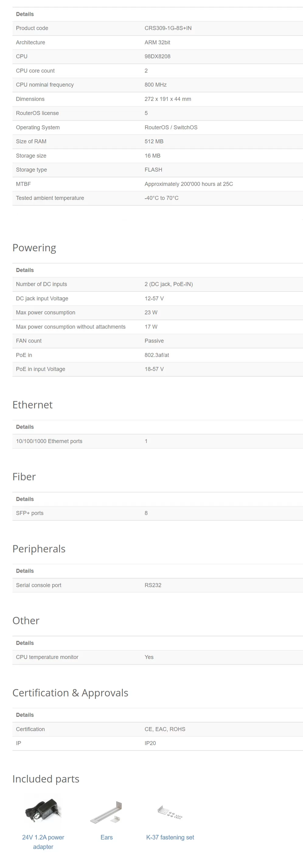Click the PoE in 802.3af/at value
303x868 pixels.
[x=157, y=355]
